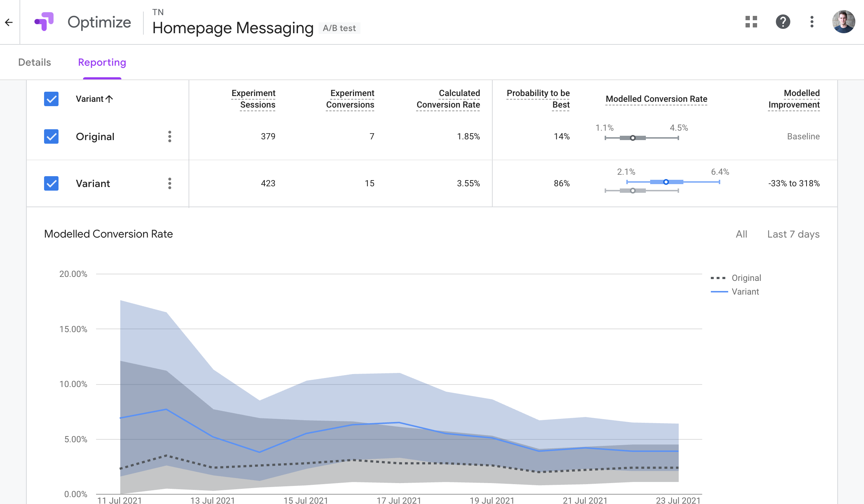Click the back arrow icon
Screen dimensions: 864x504
coord(9,22)
